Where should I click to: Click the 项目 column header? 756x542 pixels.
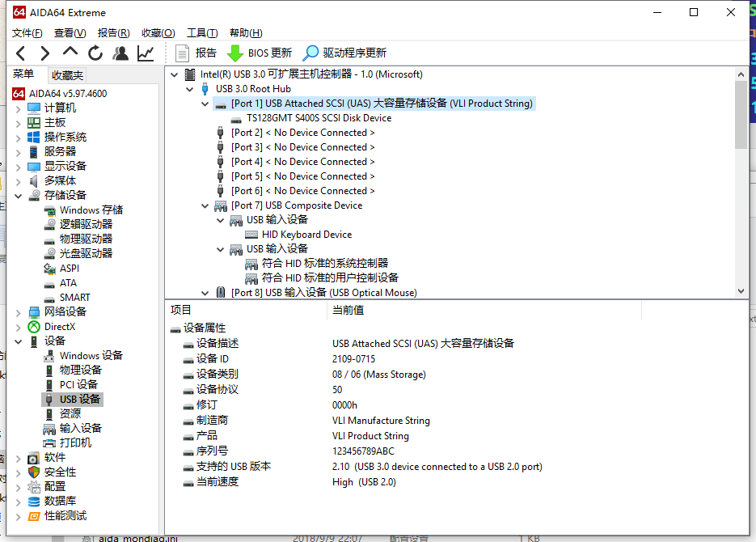pyautogui.click(x=181, y=310)
